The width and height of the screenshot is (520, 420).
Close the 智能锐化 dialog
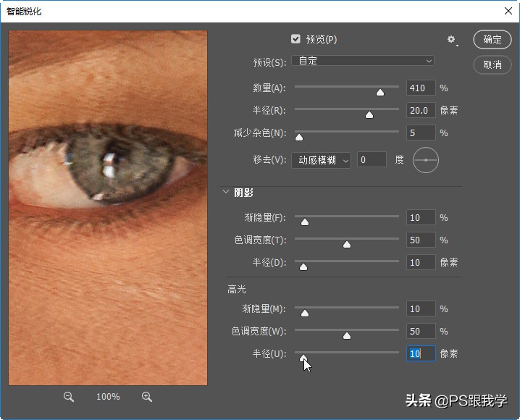(x=508, y=11)
